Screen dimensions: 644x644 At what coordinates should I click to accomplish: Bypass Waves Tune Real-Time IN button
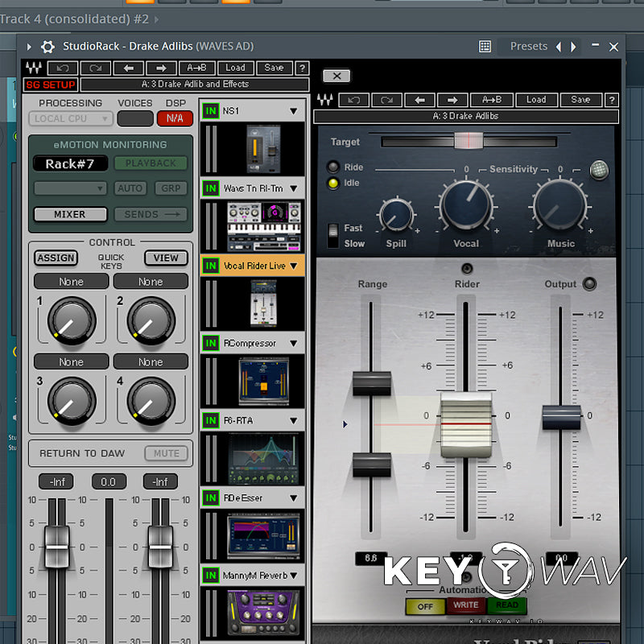click(211, 188)
